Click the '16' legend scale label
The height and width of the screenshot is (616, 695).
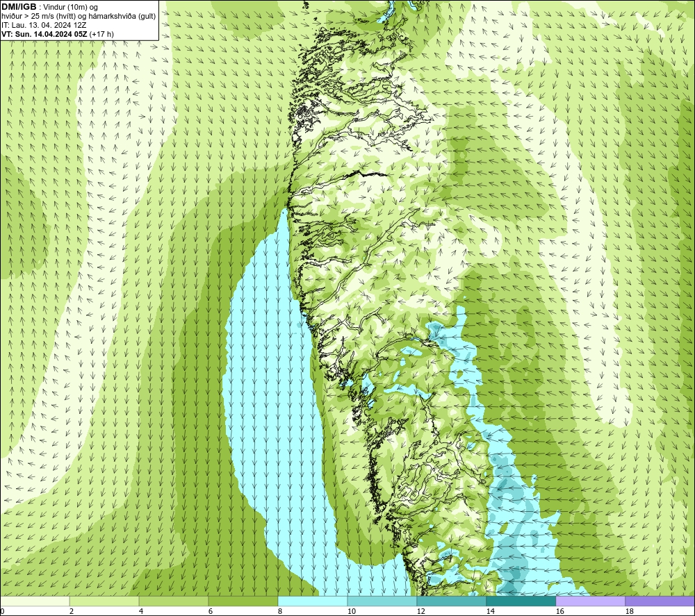click(559, 611)
